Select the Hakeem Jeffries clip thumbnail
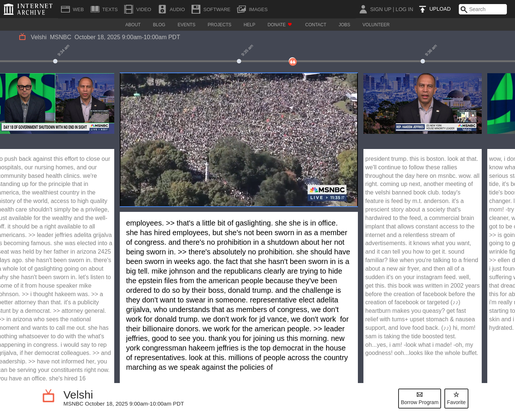 tap(422, 104)
